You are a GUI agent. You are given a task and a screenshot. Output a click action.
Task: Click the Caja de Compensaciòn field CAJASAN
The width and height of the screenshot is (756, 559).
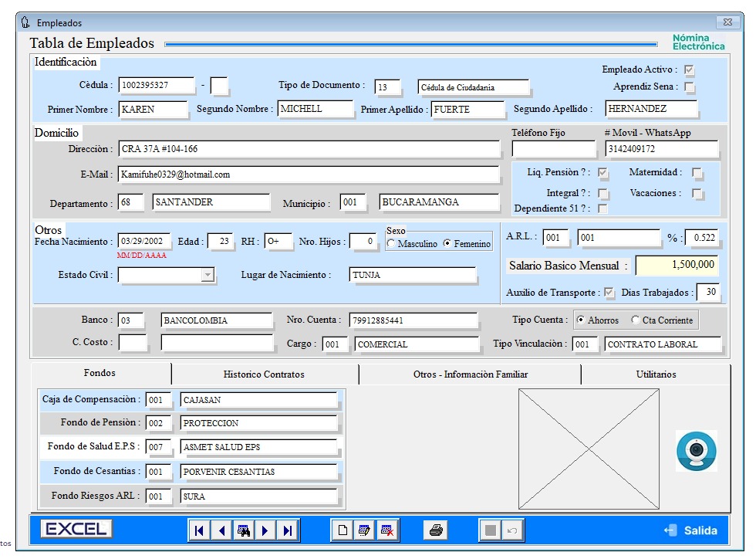click(x=259, y=400)
